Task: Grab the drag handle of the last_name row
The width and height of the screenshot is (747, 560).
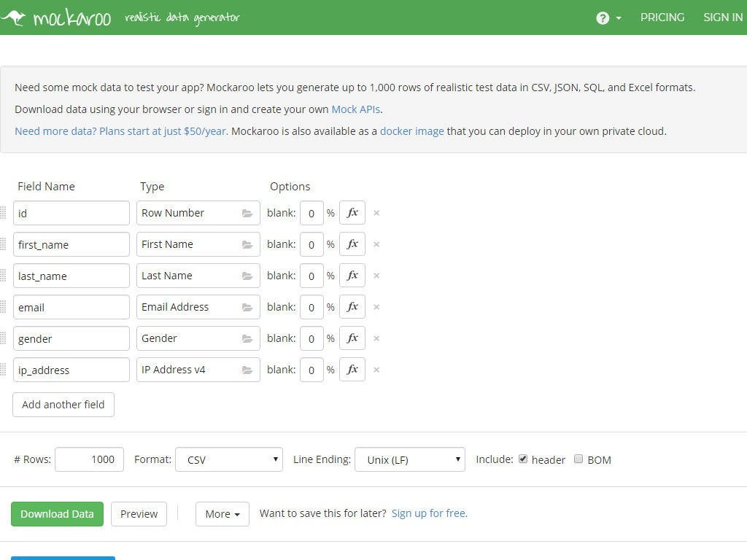Action: click(3, 276)
